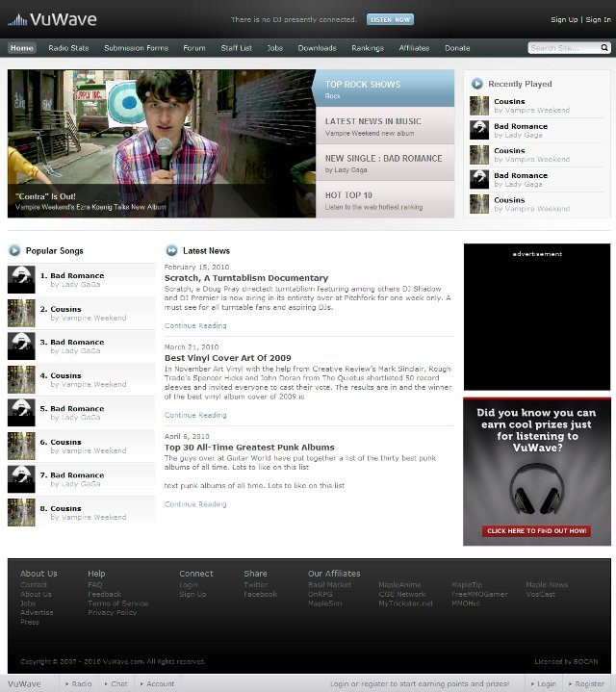Open the Downloads menu item
This screenshot has width=616, height=692.
317,48
